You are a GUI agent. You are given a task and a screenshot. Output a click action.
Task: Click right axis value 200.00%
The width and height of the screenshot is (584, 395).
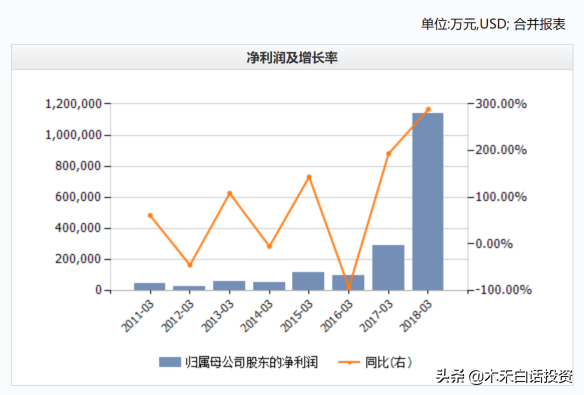[501, 150]
